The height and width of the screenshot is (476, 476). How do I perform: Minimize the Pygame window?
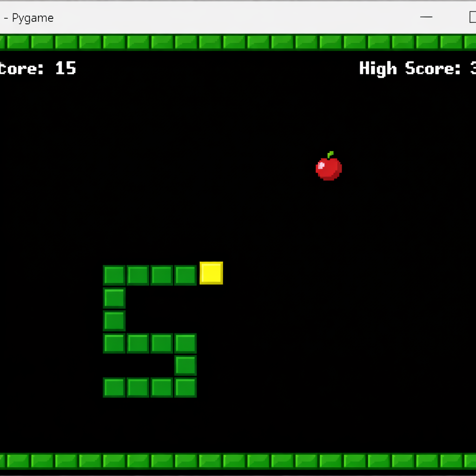point(426,17)
